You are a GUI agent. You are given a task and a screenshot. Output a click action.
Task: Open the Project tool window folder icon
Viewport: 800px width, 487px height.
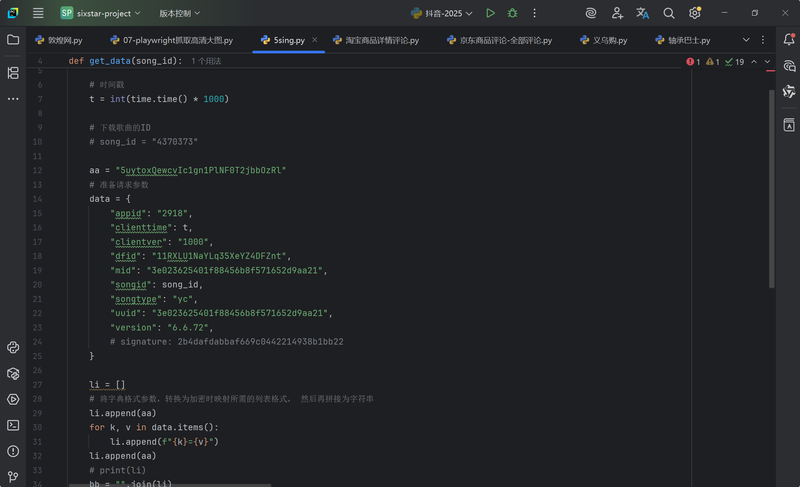pos(13,40)
